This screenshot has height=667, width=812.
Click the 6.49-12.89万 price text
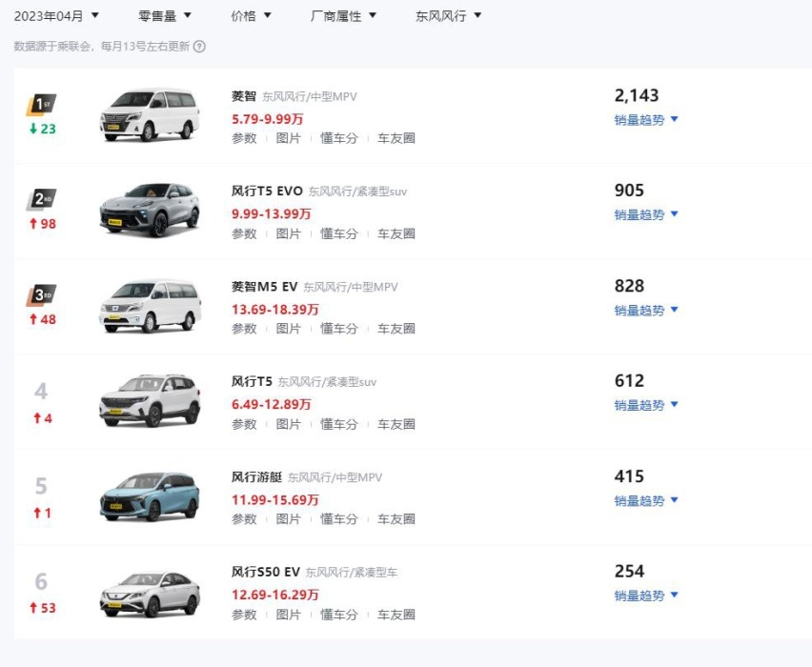coord(272,404)
